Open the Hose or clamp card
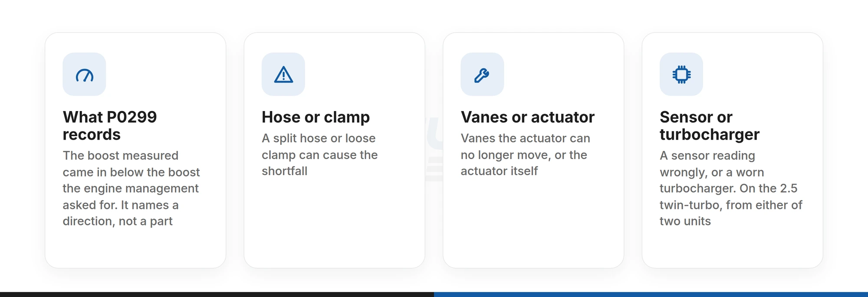 334,150
